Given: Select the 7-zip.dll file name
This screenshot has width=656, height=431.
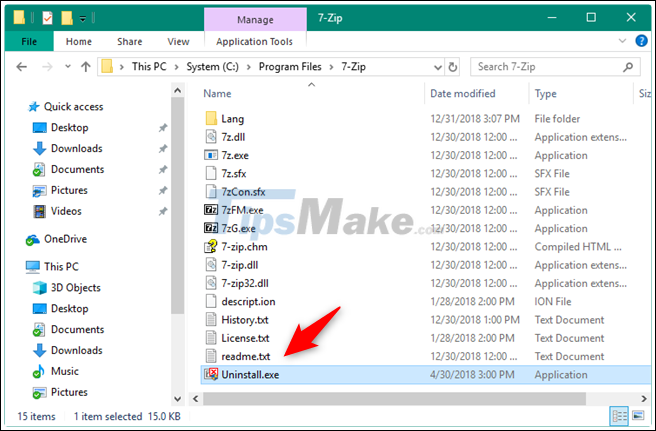Looking at the screenshot, I should pos(240,265).
